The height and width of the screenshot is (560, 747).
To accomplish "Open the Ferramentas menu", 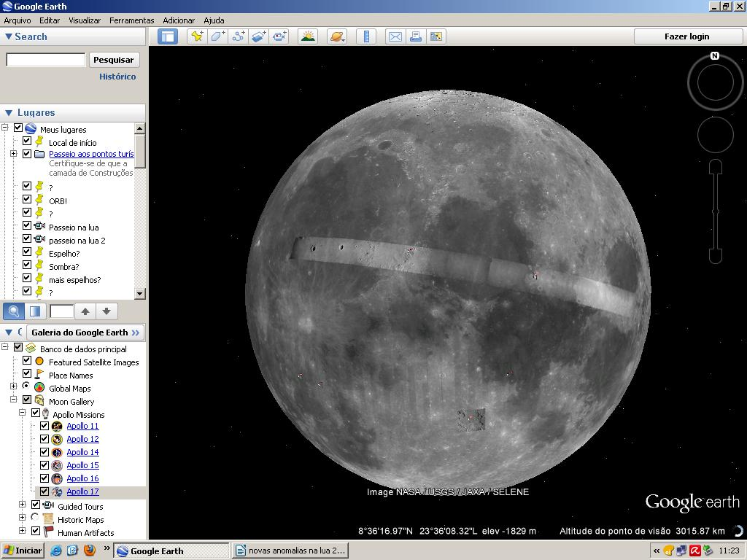I will [x=132, y=20].
